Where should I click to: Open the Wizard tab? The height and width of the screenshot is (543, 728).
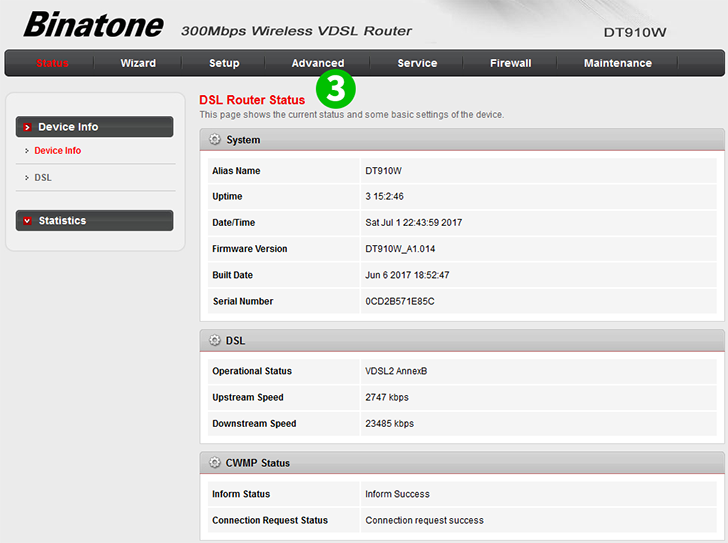[x=138, y=63]
